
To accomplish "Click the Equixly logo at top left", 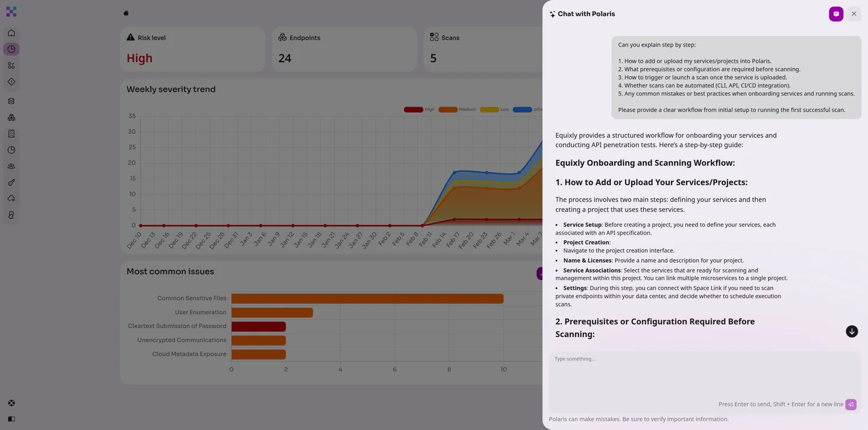I will [11, 12].
